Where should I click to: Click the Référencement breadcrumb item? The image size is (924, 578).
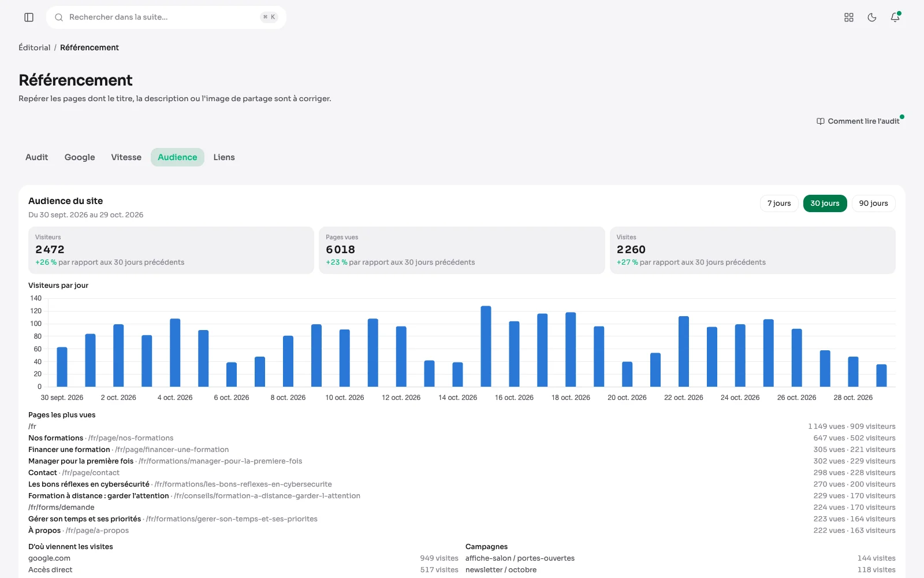[90, 47]
